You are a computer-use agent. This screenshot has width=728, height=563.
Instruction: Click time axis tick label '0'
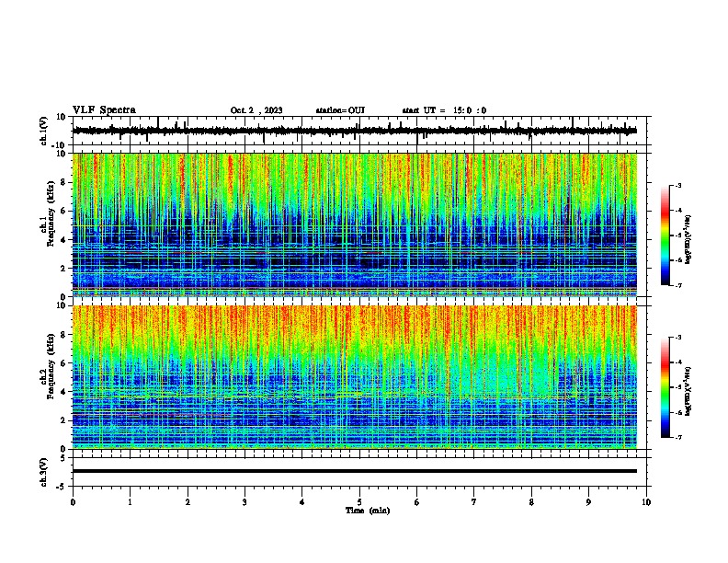click(73, 502)
